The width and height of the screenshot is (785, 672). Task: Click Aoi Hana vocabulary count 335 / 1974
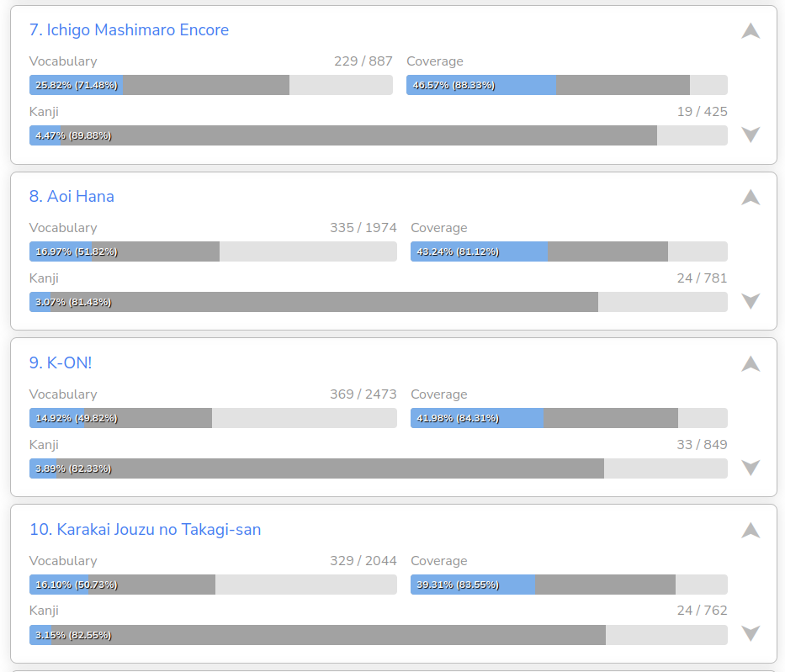click(x=363, y=228)
